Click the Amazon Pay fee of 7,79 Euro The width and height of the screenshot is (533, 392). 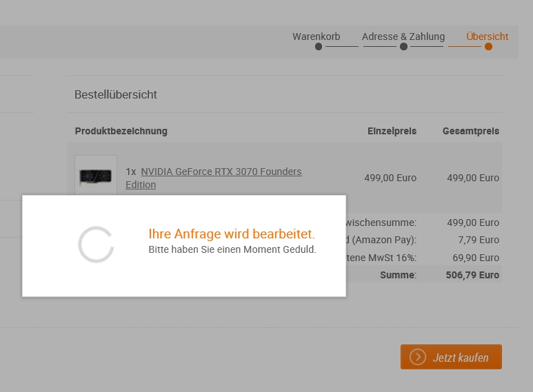pos(479,240)
